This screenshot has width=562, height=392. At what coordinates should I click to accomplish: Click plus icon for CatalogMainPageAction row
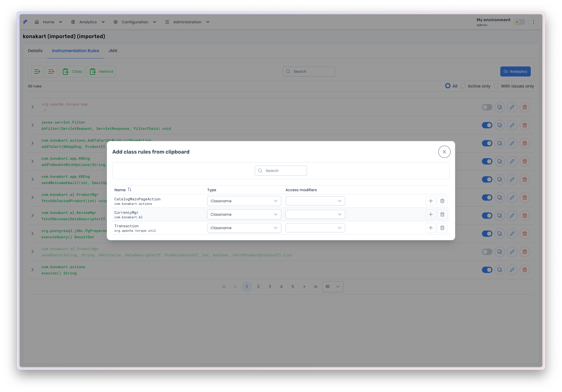[431, 201]
